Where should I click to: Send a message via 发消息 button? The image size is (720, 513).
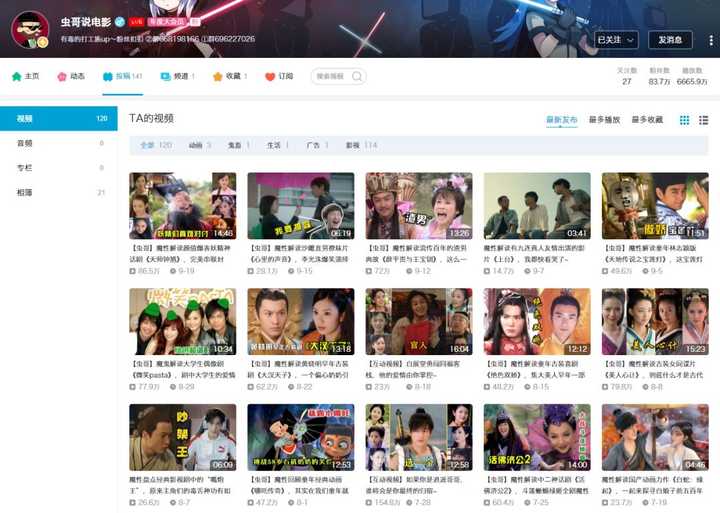point(670,40)
